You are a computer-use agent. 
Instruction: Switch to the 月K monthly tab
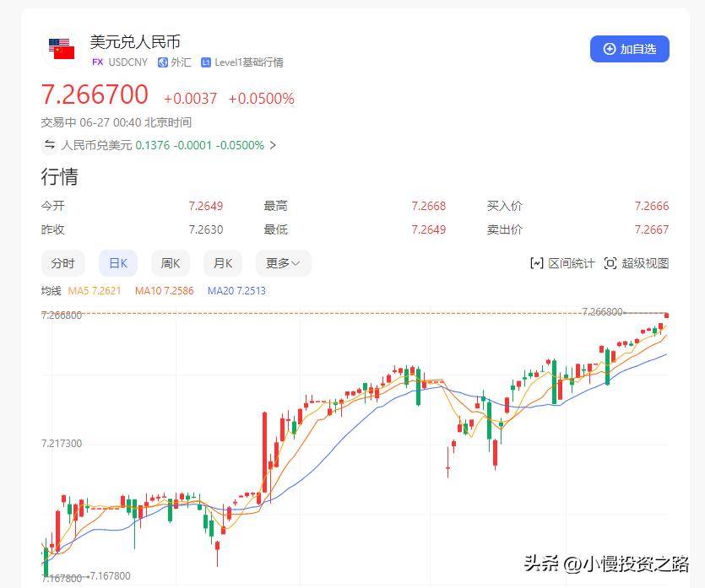[x=223, y=263]
